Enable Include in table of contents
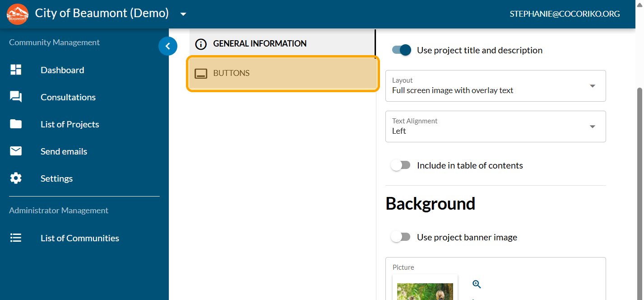 pyautogui.click(x=401, y=165)
